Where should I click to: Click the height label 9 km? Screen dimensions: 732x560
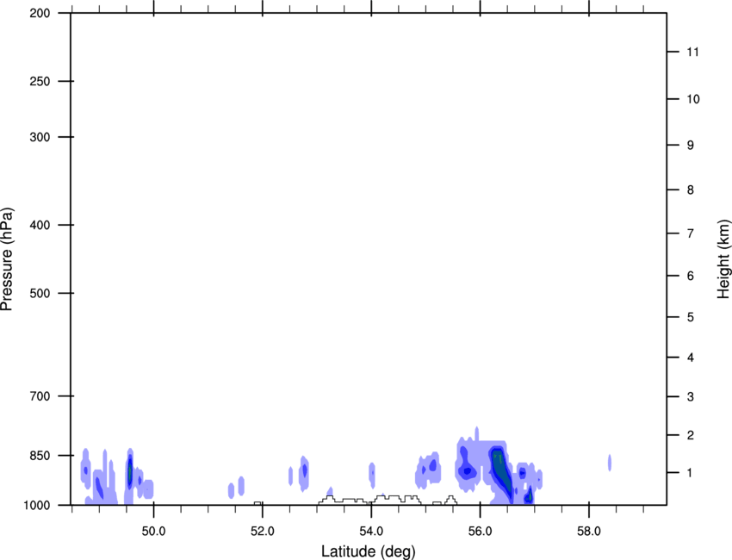coord(691,146)
